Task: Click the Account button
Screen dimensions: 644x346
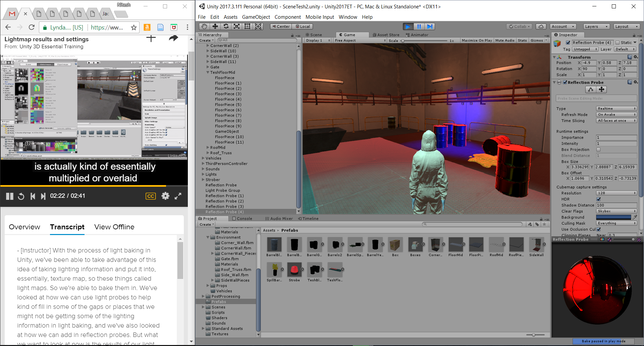Action: [563, 26]
